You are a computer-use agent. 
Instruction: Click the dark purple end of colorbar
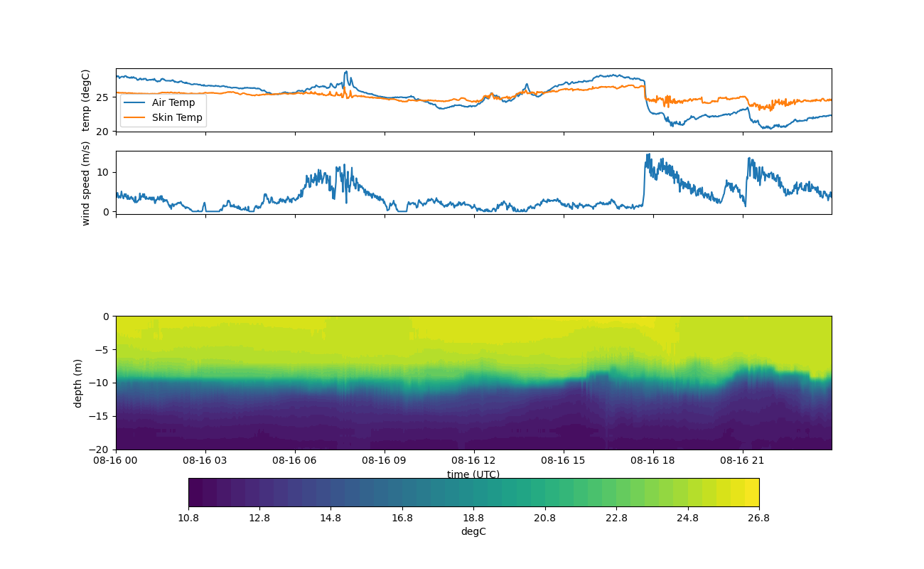[195, 492]
